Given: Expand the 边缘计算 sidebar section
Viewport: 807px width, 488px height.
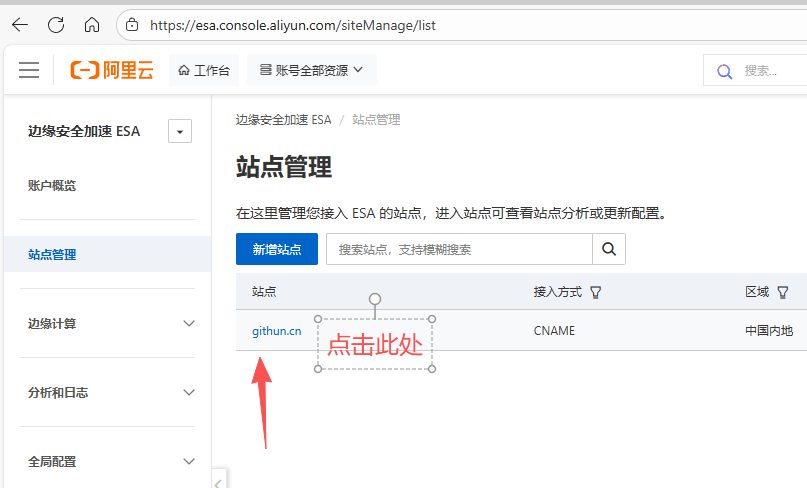Looking at the screenshot, I should click(189, 323).
